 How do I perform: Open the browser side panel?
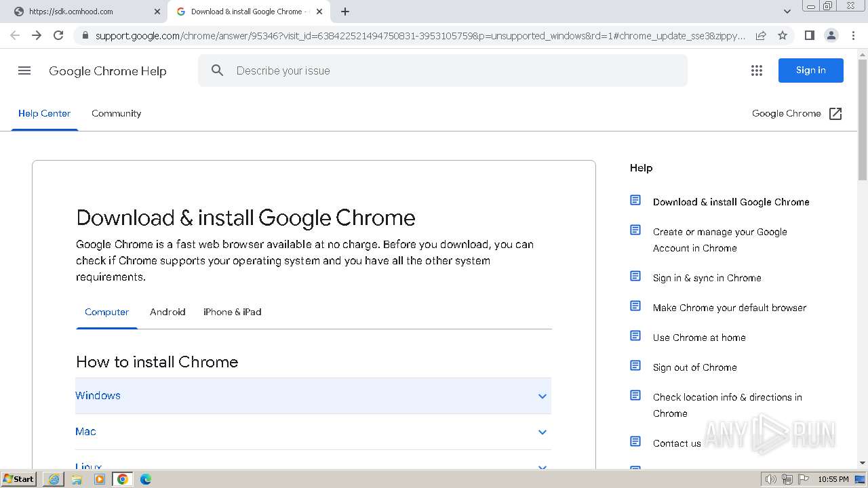(x=809, y=35)
